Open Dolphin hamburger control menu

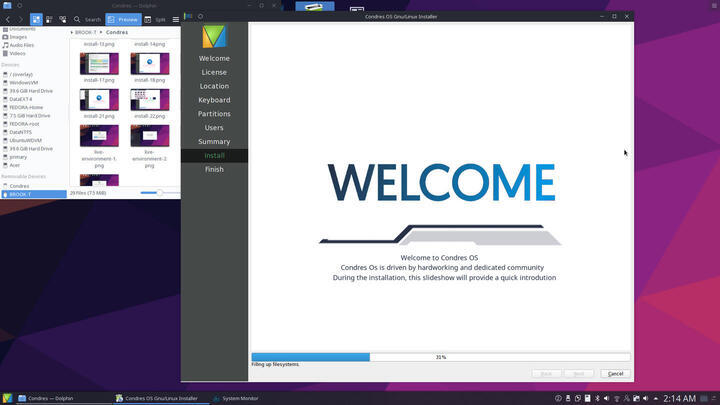point(175,19)
